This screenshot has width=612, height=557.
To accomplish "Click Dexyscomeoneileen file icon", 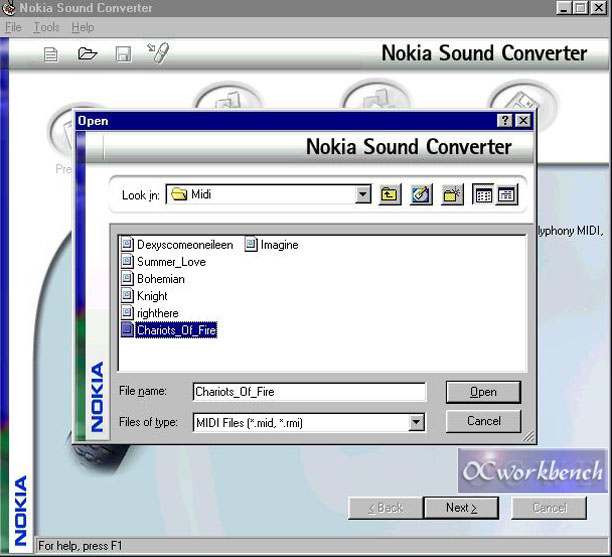I will coord(127,244).
